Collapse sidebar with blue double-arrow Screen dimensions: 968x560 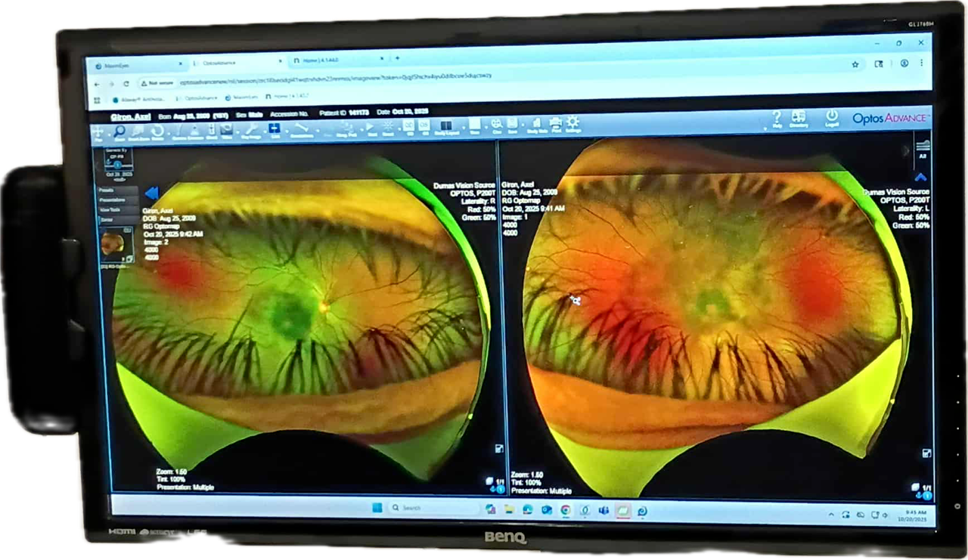150,193
